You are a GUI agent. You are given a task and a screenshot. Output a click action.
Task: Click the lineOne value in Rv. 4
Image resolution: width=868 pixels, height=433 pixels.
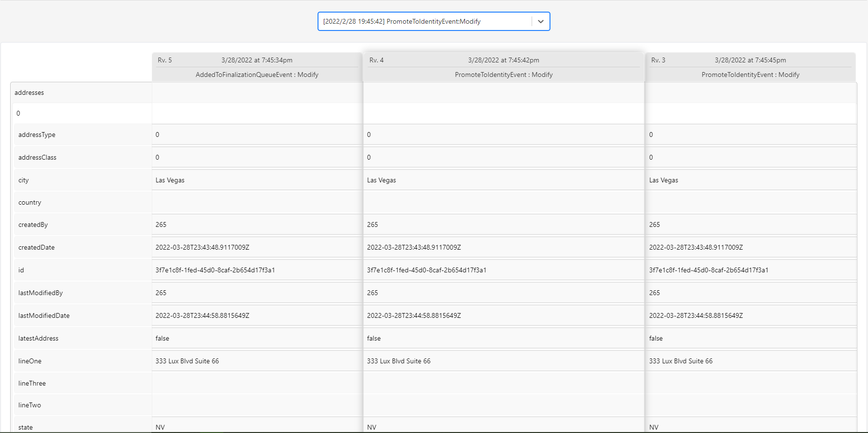click(x=399, y=361)
